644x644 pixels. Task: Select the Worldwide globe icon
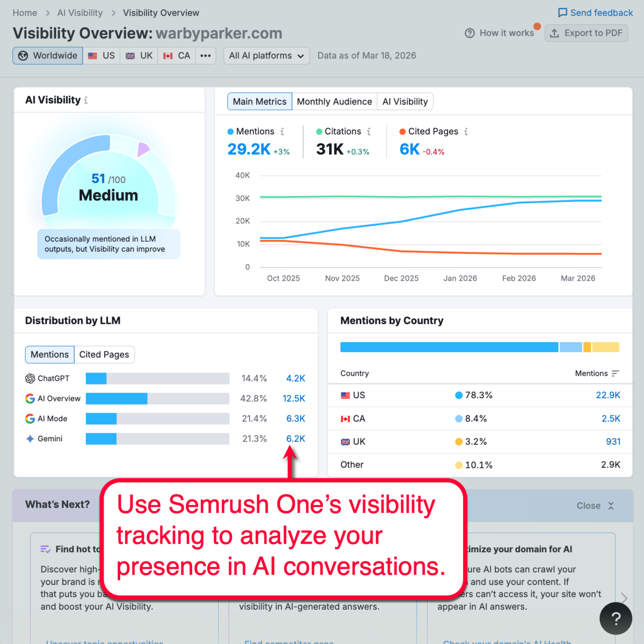click(x=23, y=55)
